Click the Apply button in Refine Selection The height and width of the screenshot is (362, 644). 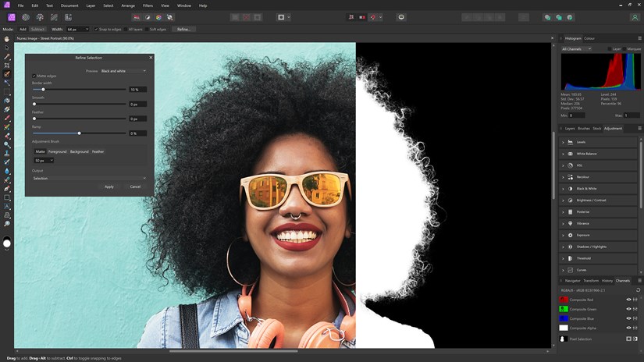click(x=109, y=186)
